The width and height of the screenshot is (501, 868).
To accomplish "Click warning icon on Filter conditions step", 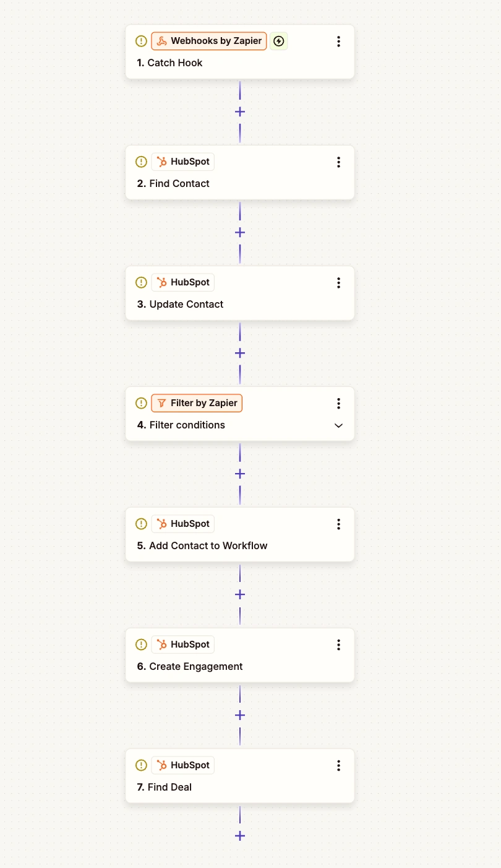I will [141, 404].
